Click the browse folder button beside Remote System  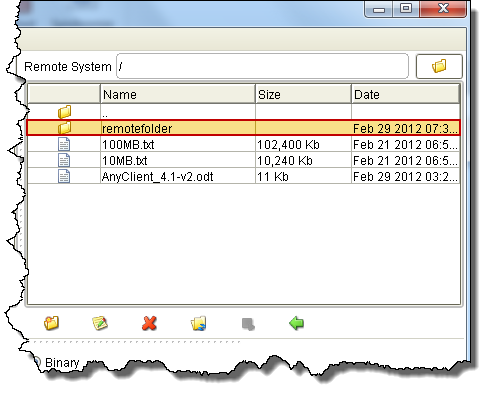pos(439,66)
